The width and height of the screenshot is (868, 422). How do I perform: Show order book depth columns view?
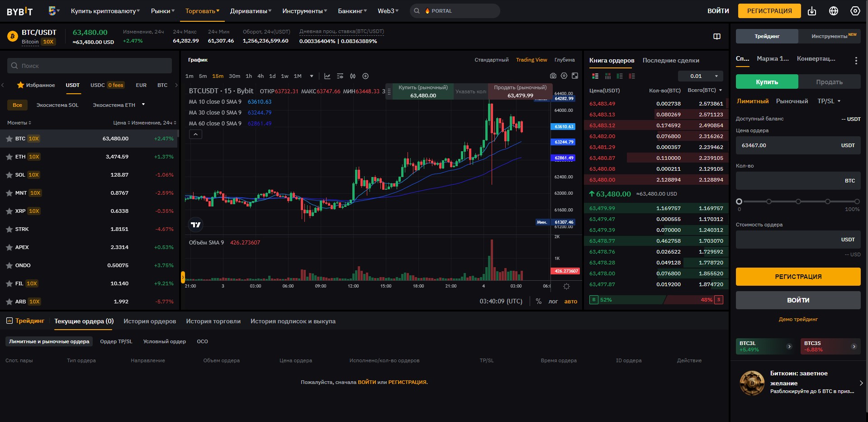(x=607, y=76)
